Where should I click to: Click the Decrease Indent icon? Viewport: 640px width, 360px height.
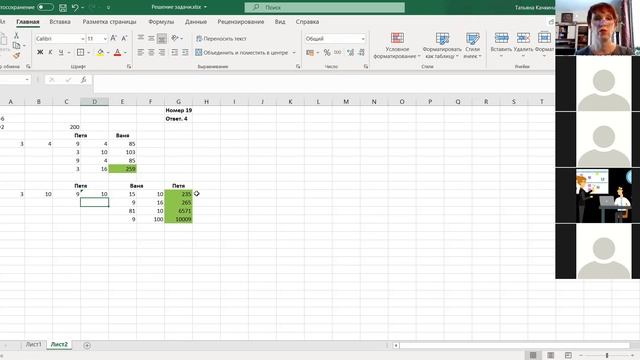(175, 52)
